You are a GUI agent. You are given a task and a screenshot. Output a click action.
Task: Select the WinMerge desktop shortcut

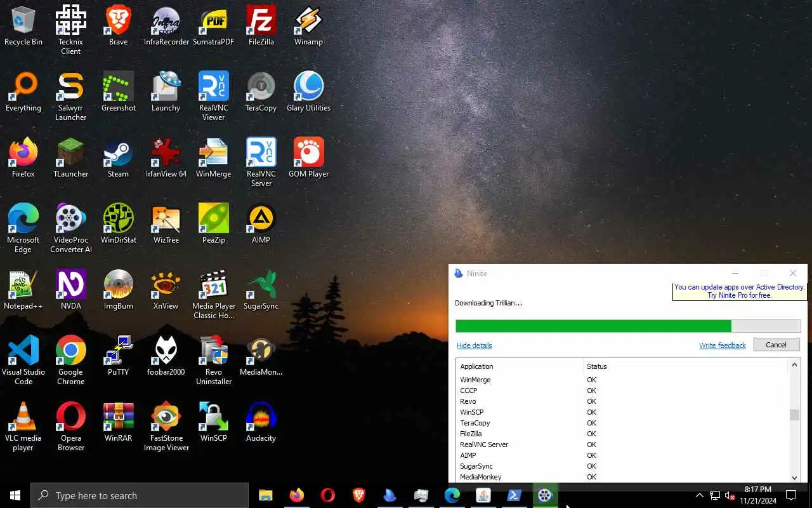pyautogui.click(x=214, y=159)
